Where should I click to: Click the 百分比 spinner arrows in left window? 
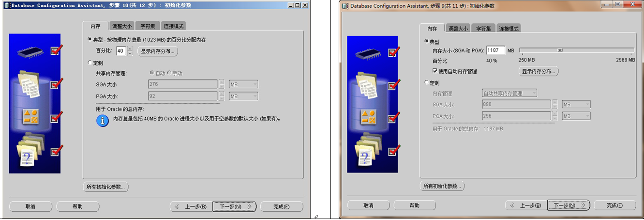129,51
